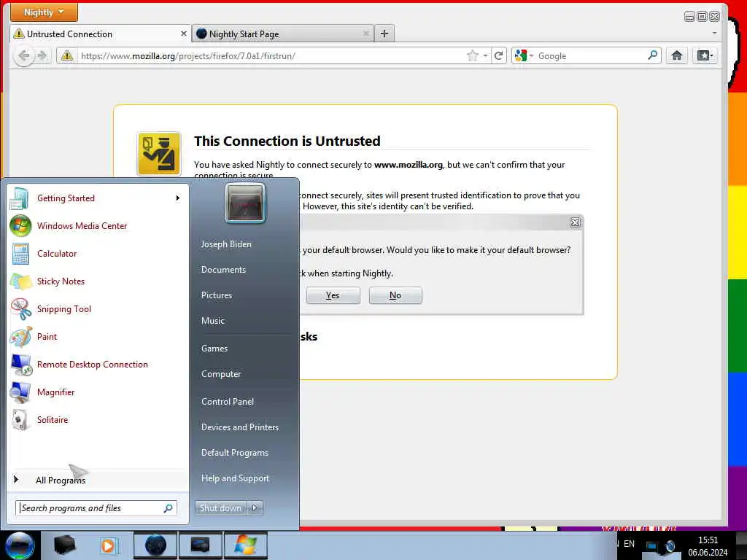Viewport: 747px width, 560px height.
Task: Open Control Panel
Action: pyautogui.click(x=228, y=402)
